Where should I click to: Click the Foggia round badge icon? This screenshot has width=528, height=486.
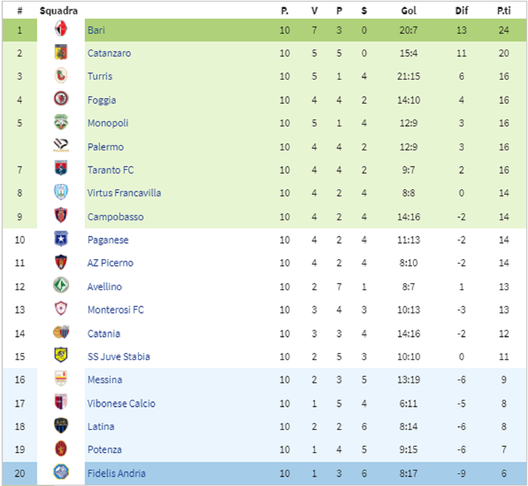[x=61, y=99]
